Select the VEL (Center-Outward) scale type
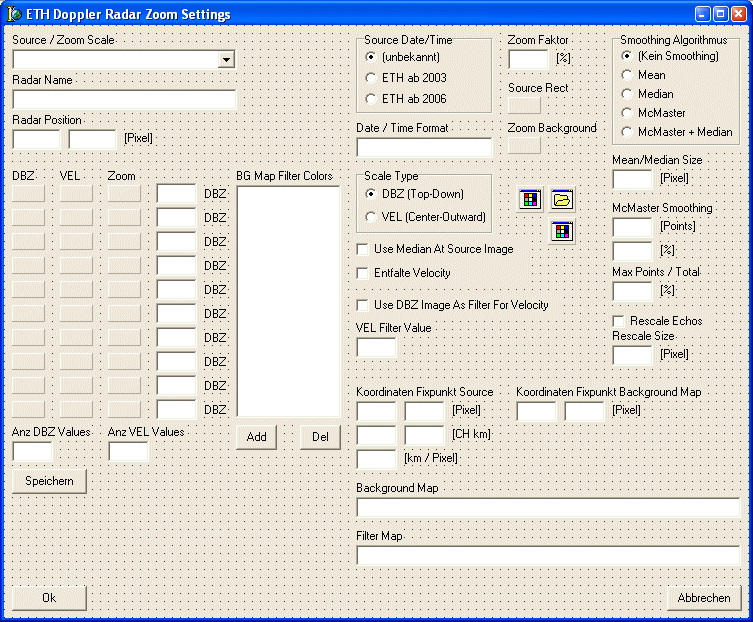Image resolution: width=753 pixels, height=622 pixels. click(372, 216)
